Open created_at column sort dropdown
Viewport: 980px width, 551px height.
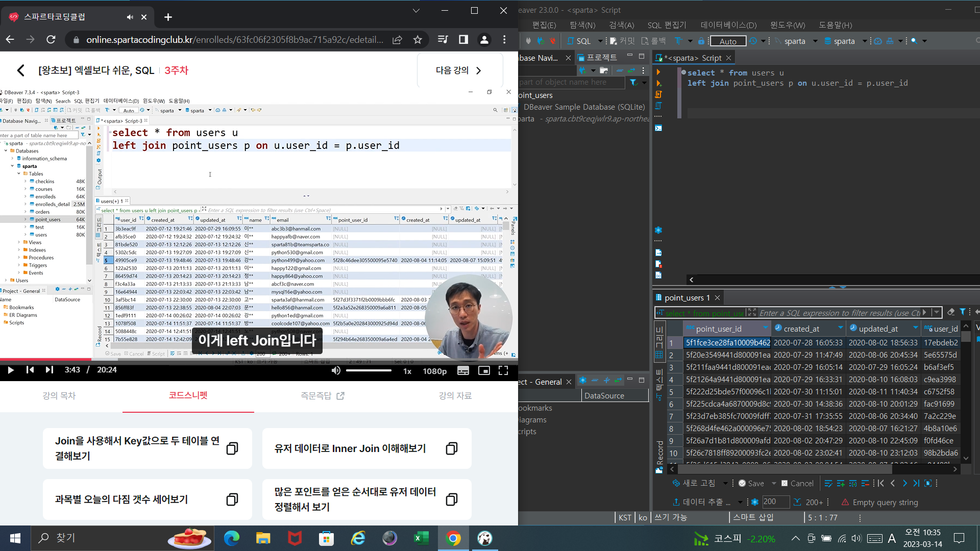840,328
